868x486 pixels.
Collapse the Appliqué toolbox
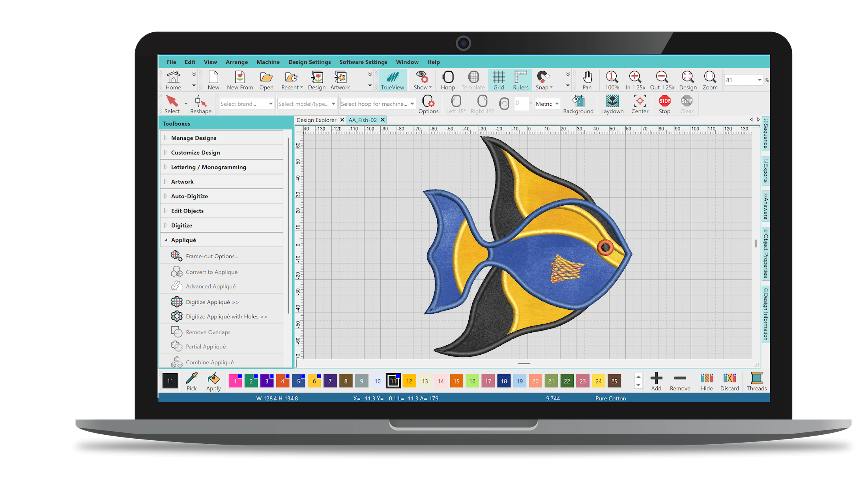(222, 240)
